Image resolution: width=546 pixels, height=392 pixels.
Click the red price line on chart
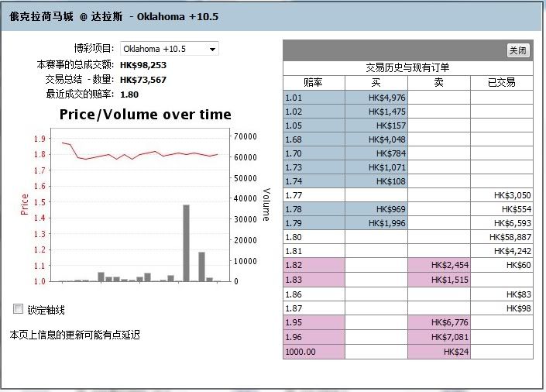coord(155,153)
